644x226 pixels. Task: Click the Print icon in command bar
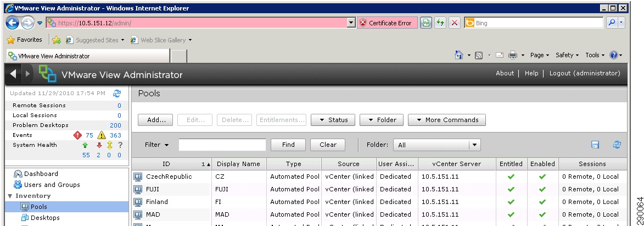(513, 55)
